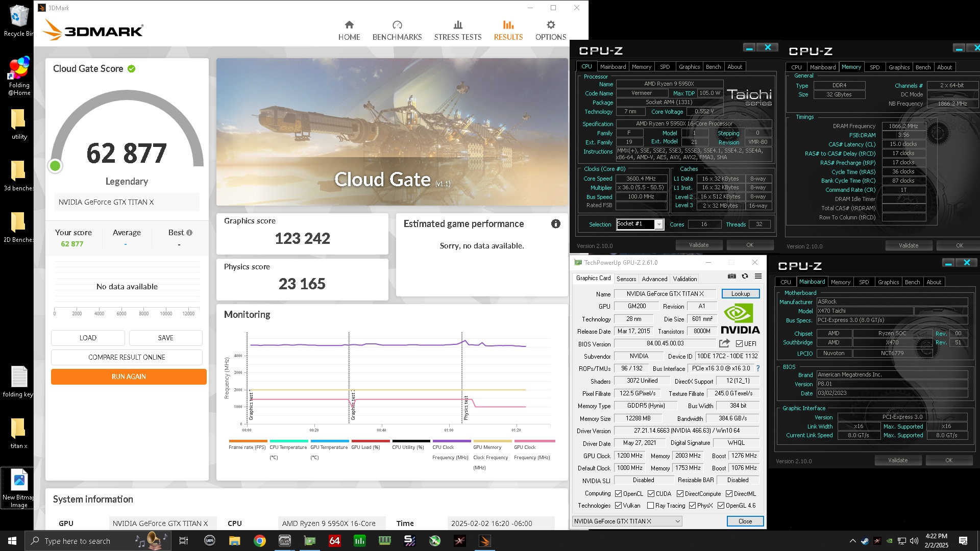Toggle the OpenCL checkbox in GPU-Z
Viewport: 980px width, 551px height.
click(x=618, y=494)
